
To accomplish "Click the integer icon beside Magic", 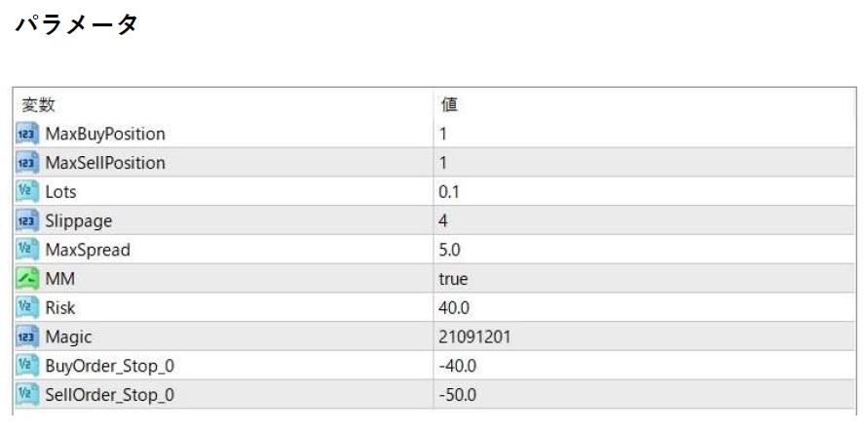I will tap(28, 337).
